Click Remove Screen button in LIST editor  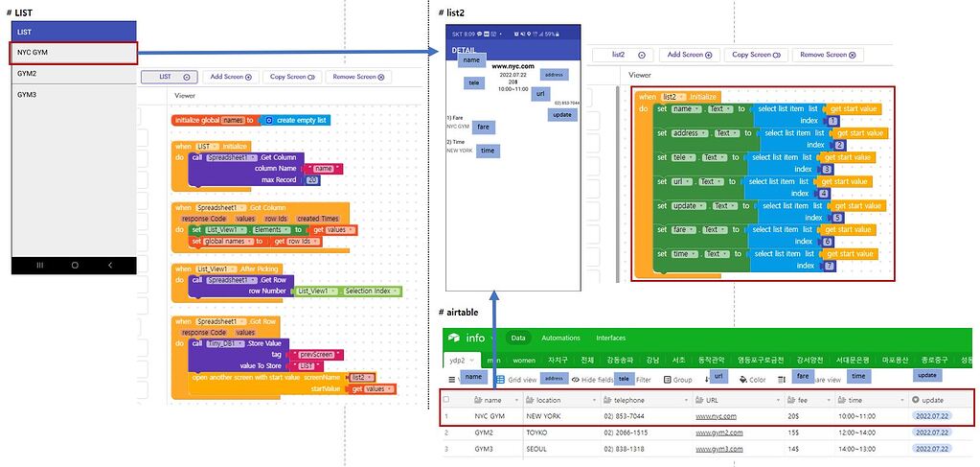[358, 77]
